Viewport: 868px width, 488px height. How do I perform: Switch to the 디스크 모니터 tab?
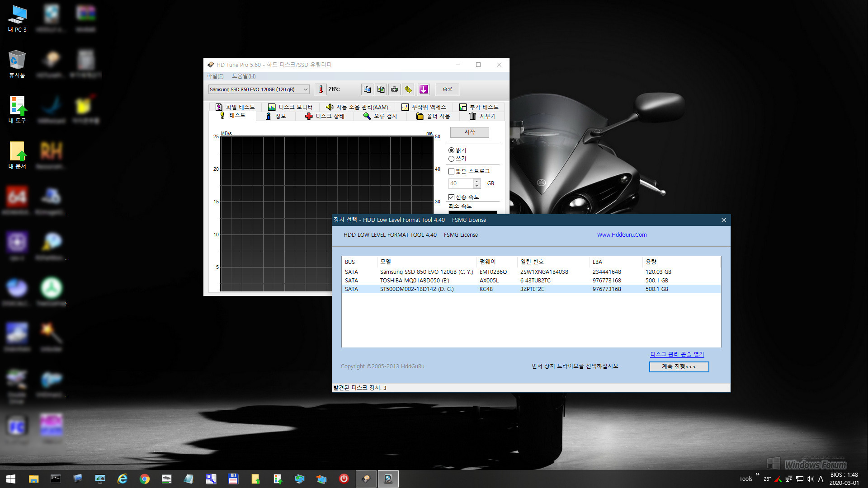click(290, 107)
